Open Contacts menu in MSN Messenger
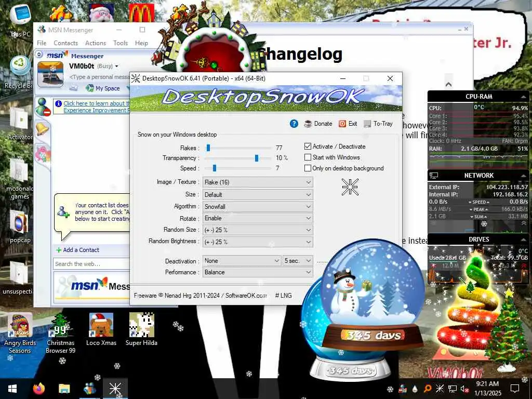This screenshot has height=399, width=532. click(x=65, y=43)
